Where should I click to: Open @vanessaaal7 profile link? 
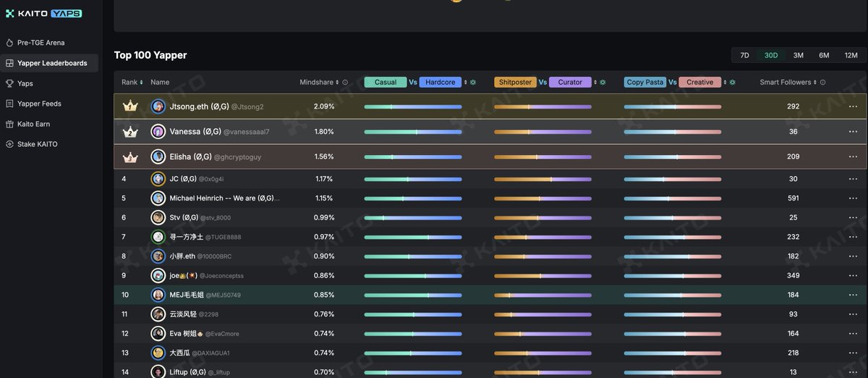(246, 132)
